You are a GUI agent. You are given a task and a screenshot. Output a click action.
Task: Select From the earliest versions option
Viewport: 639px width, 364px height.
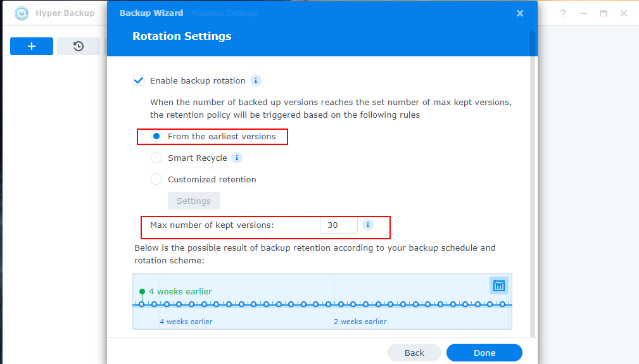[156, 136]
